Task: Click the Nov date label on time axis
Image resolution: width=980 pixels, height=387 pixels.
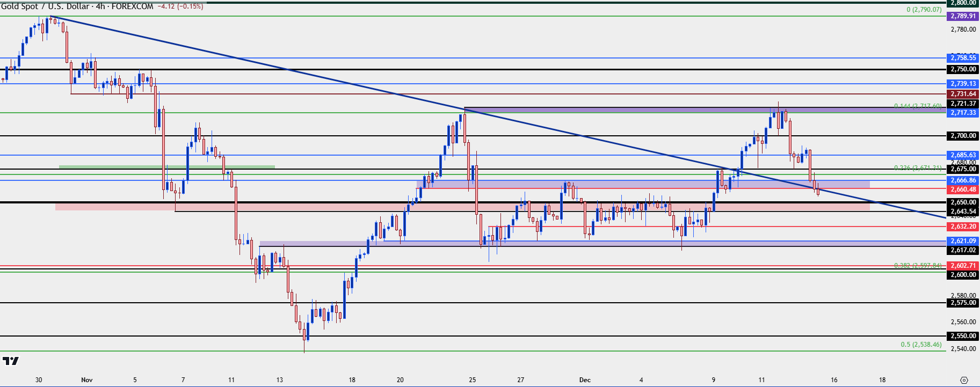Action: [87, 380]
